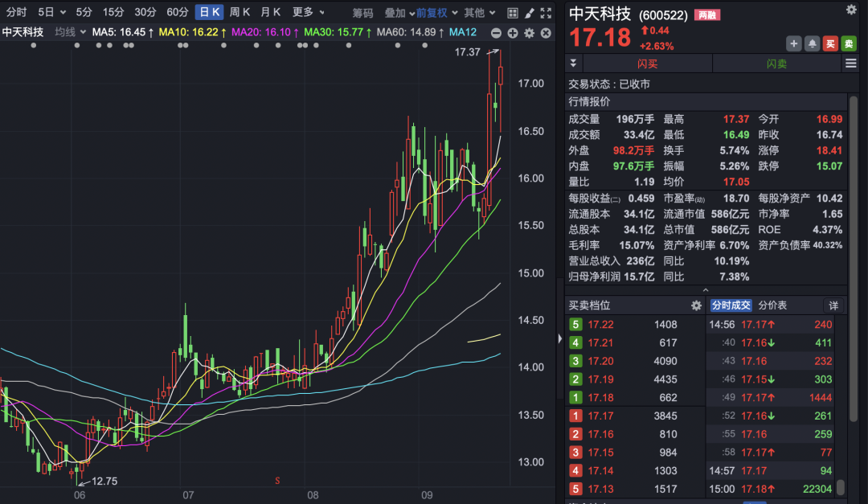Select the 分时成交 tab

pyautogui.click(x=731, y=305)
